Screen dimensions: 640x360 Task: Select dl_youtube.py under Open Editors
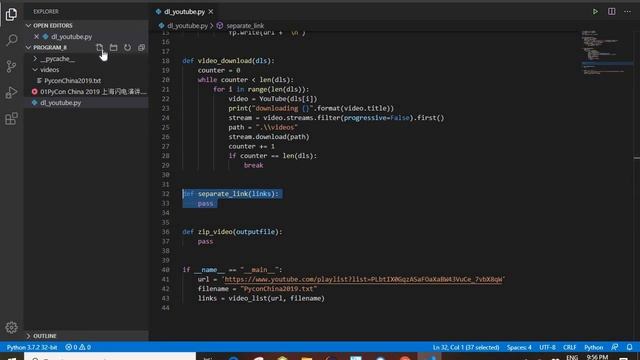pos(71,37)
